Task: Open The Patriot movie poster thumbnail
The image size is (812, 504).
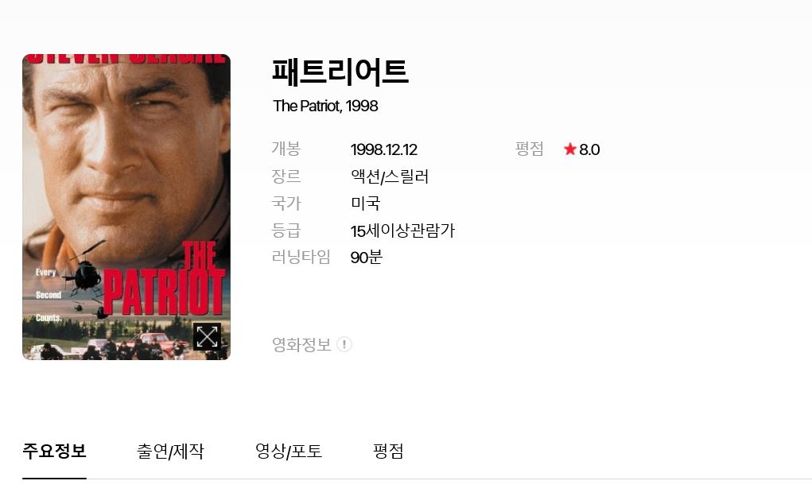Action: click(x=126, y=207)
